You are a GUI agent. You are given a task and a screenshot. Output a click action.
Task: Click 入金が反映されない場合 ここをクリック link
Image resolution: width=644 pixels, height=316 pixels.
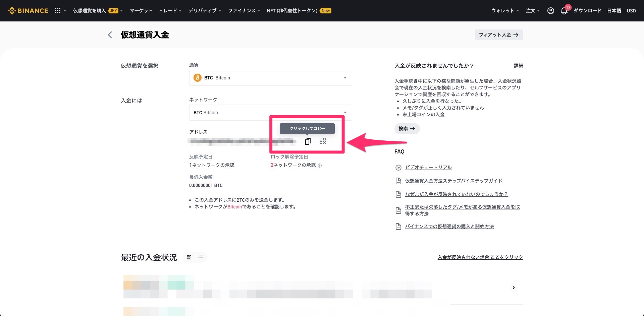480,257
